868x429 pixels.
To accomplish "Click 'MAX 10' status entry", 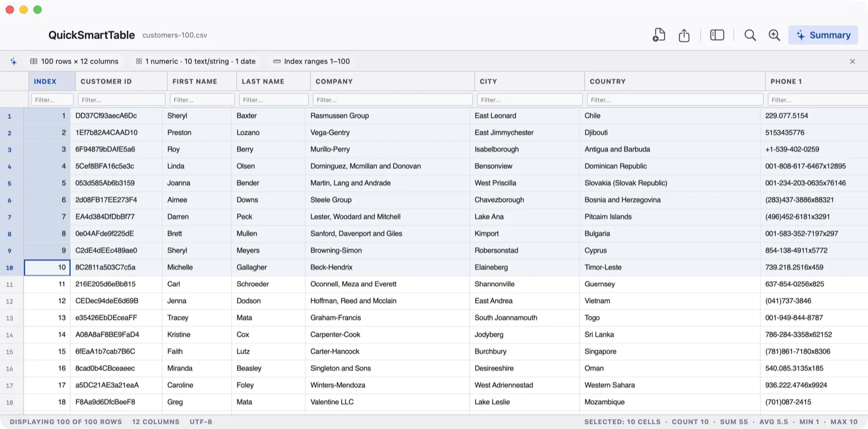I will point(844,422).
